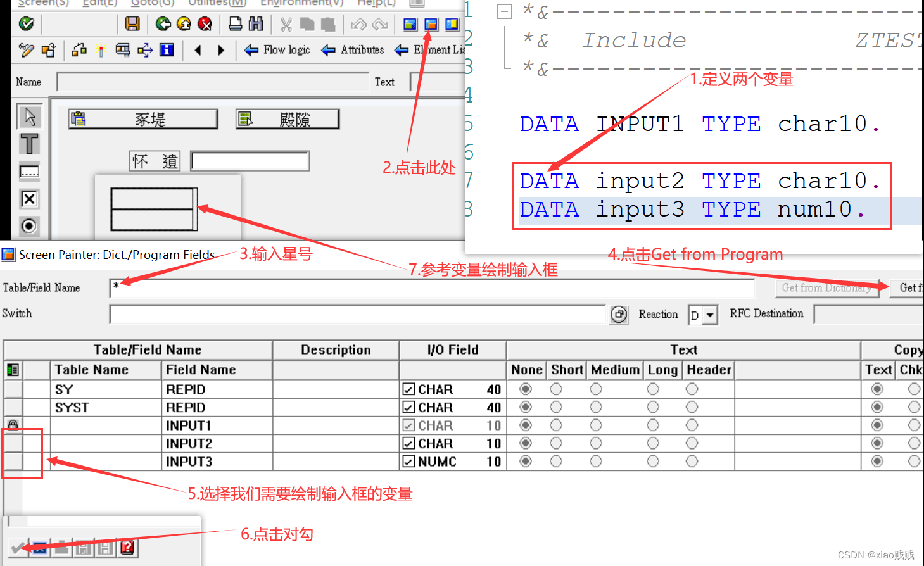Click the Print icon
Viewport: 924px width, 566px height.
(x=236, y=24)
